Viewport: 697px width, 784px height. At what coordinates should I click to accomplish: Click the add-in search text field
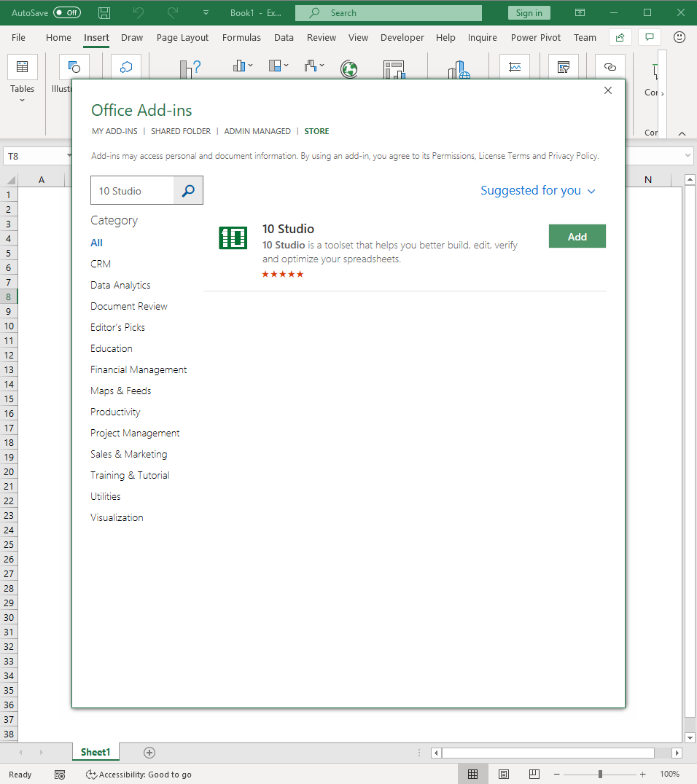click(x=133, y=190)
